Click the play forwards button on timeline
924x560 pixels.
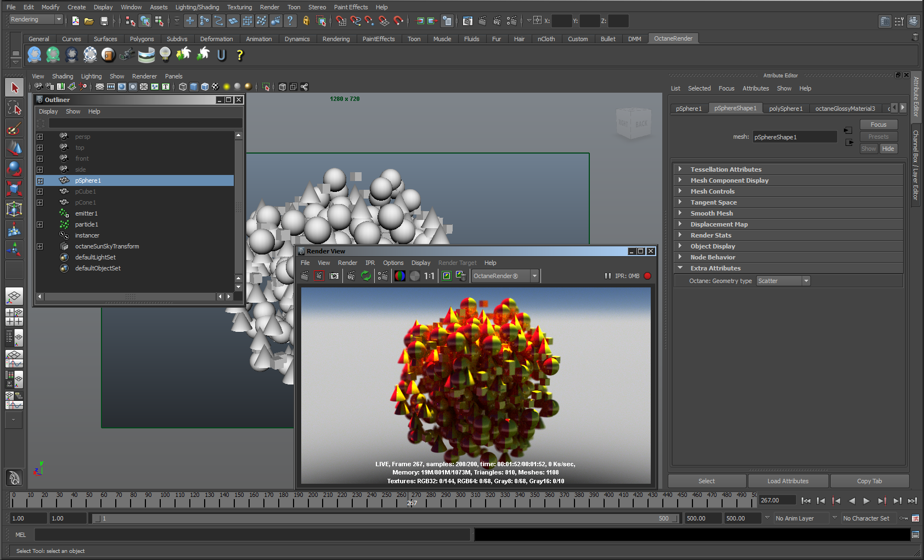tap(866, 500)
